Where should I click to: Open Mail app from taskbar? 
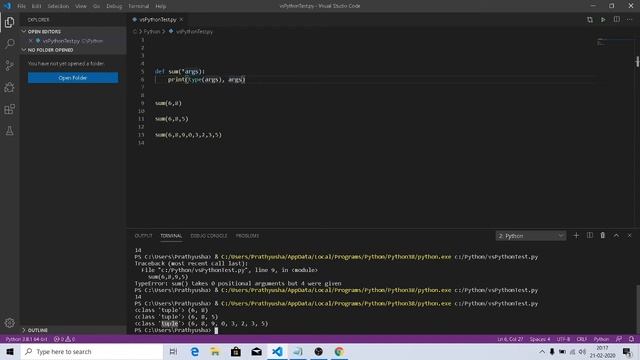tap(256, 351)
